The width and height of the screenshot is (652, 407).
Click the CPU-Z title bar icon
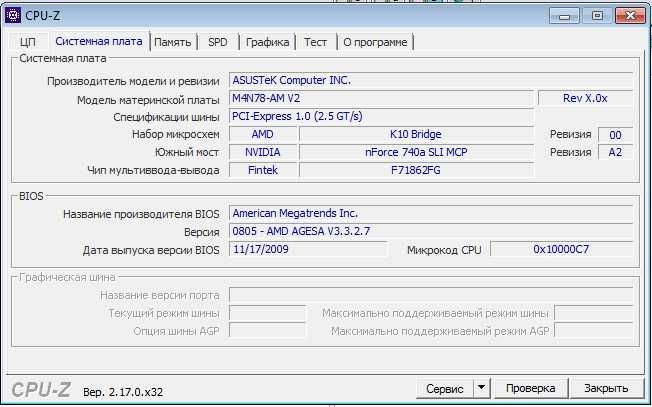[x=13, y=16]
